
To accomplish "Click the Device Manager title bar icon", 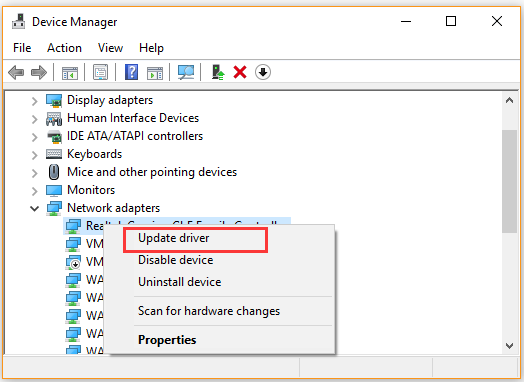I will pos(18,21).
